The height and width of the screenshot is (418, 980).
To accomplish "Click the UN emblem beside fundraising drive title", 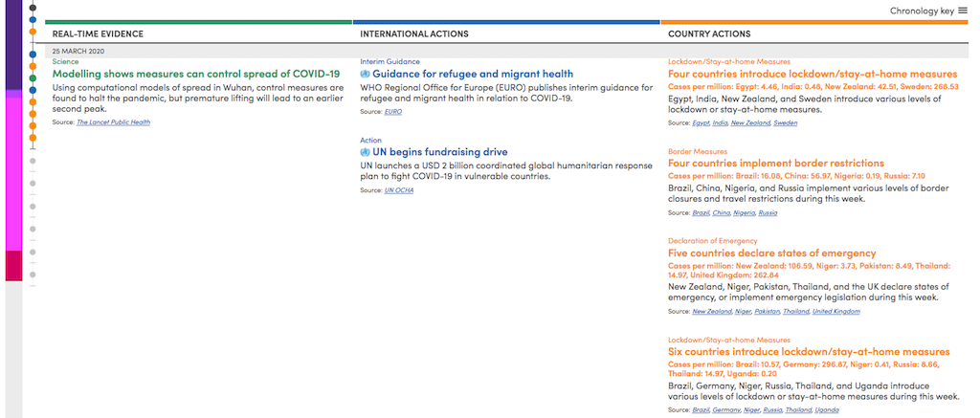I will click(365, 152).
